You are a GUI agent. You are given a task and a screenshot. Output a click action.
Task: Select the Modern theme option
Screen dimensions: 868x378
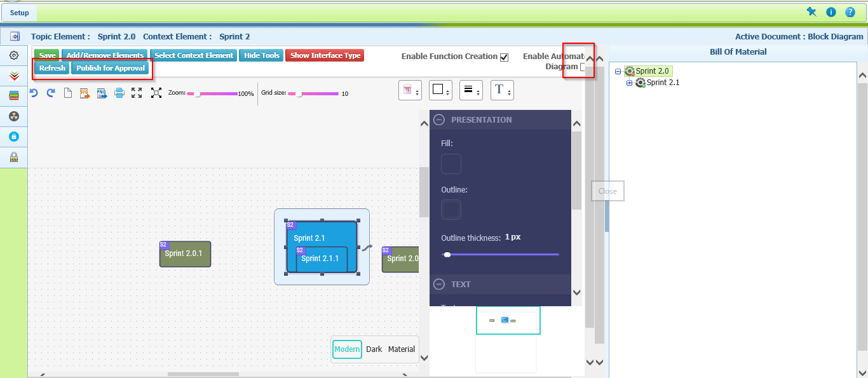[x=347, y=349]
